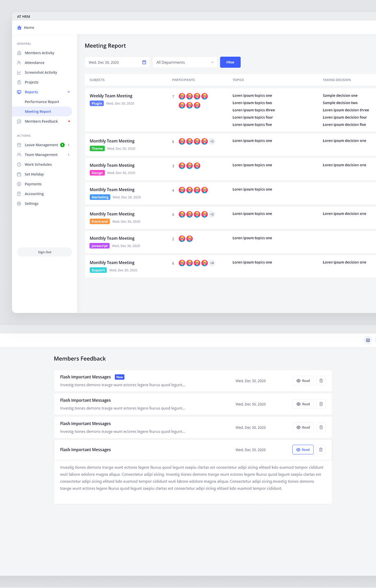The width and height of the screenshot is (376, 588).
Task: Click the Reports monitor icon
Action: pyautogui.click(x=19, y=92)
